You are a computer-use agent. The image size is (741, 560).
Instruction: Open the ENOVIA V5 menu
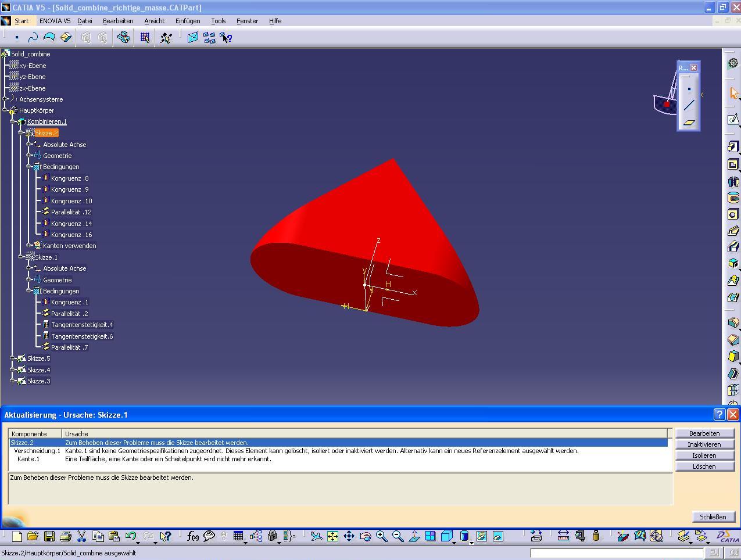55,21
